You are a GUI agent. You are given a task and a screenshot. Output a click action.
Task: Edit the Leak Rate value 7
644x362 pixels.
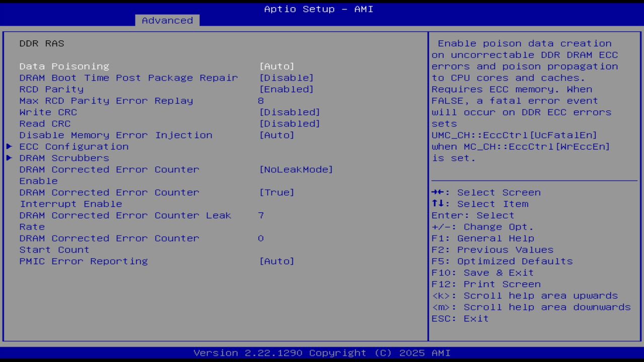tap(261, 215)
